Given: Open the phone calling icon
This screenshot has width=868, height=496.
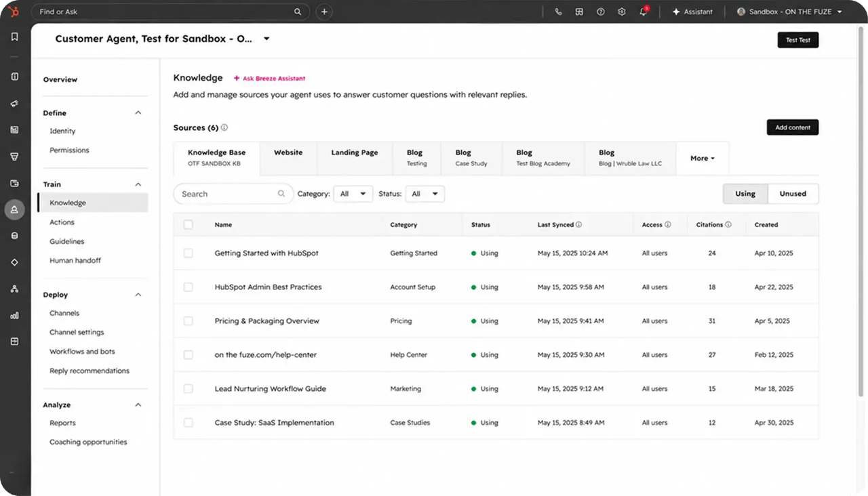Looking at the screenshot, I should coord(558,12).
